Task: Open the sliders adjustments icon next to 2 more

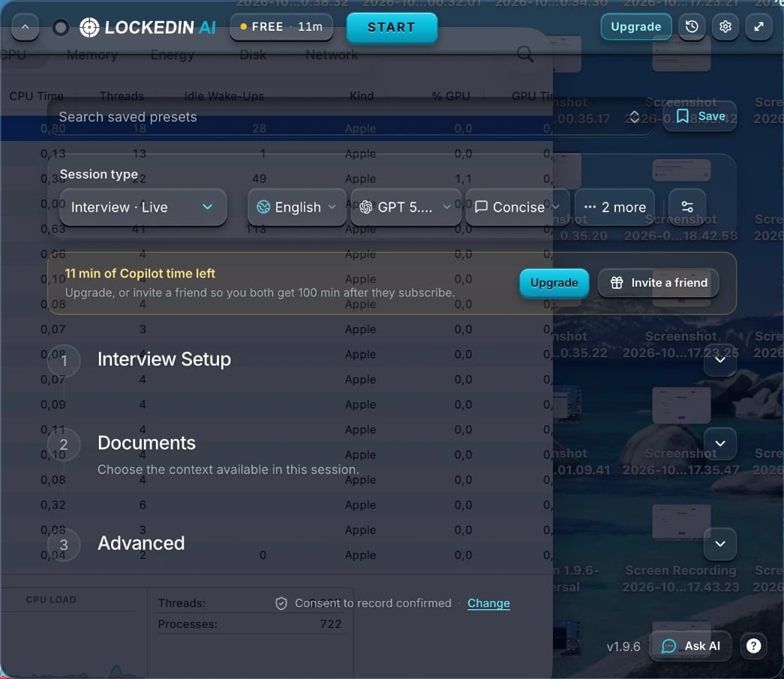Action: pos(687,206)
